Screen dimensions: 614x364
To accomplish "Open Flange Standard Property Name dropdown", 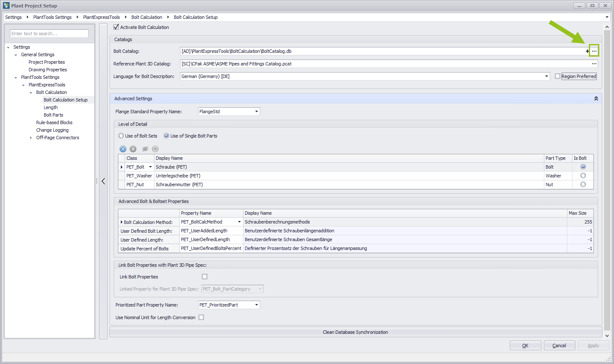I will 256,112.
